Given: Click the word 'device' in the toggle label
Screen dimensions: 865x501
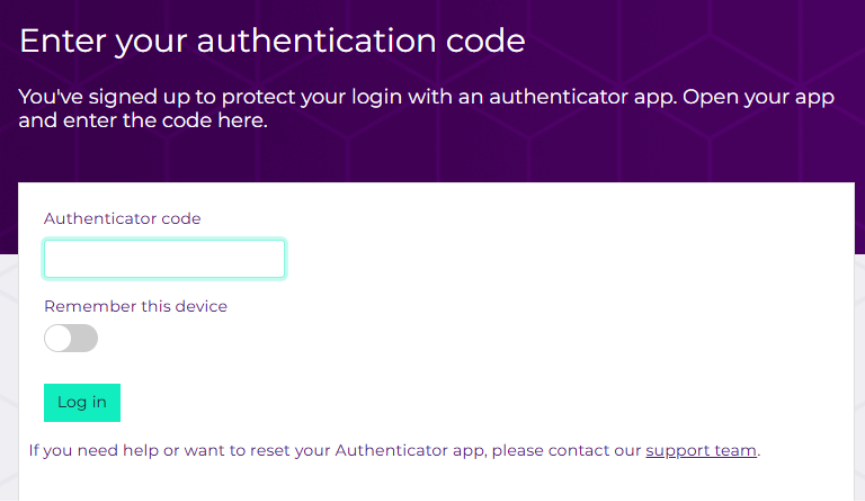Looking at the screenshot, I should pos(201,306).
